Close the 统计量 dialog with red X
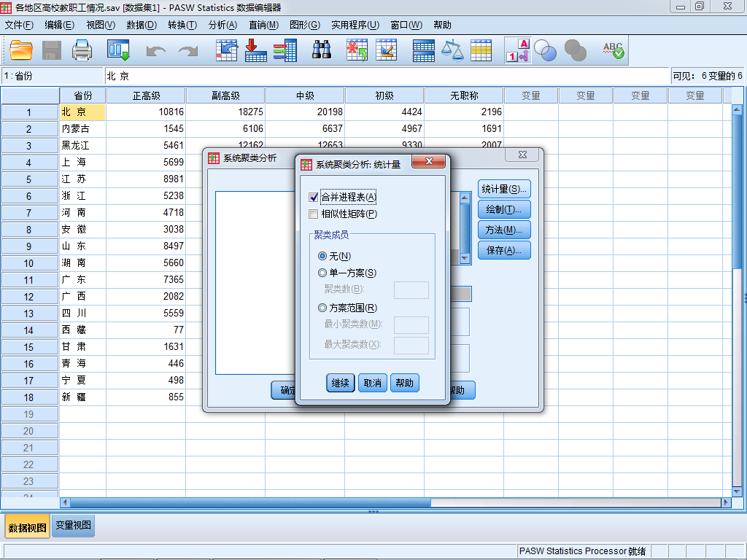747x560 pixels. pyautogui.click(x=428, y=161)
